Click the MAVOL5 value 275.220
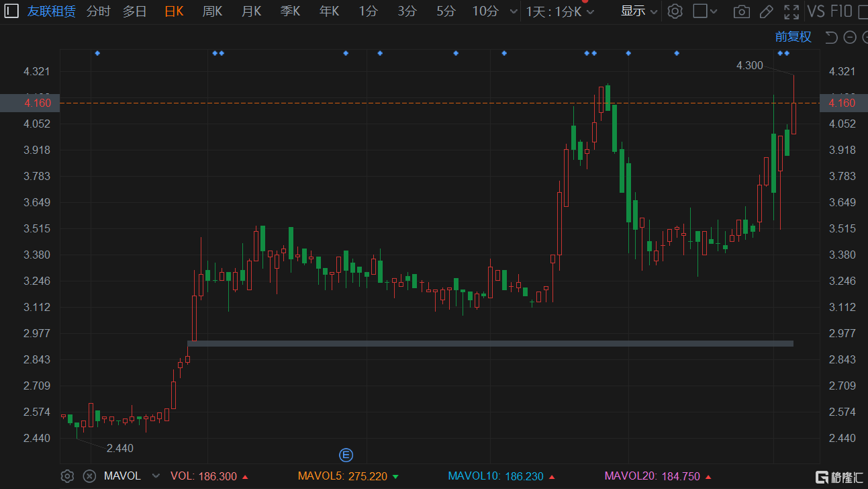Image resolution: width=868 pixels, height=489 pixels. coord(368,476)
